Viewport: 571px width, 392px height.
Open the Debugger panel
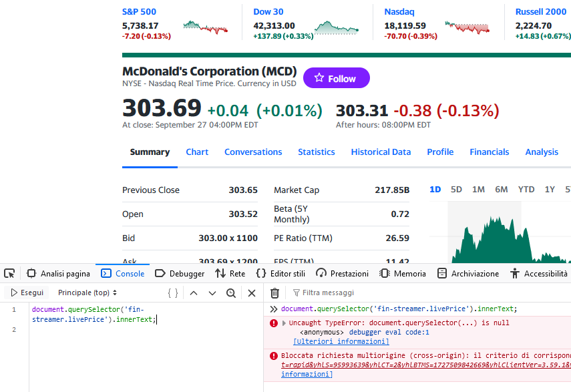coord(180,273)
